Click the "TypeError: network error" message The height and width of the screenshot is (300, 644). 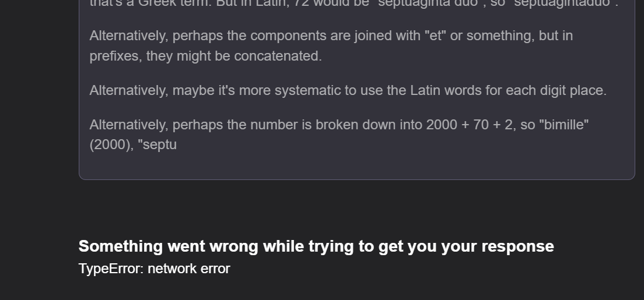[154, 269]
